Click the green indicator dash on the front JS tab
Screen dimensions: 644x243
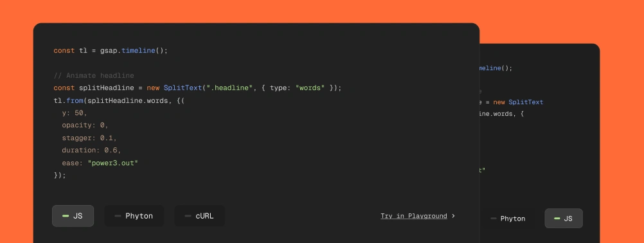click(66, 216)
